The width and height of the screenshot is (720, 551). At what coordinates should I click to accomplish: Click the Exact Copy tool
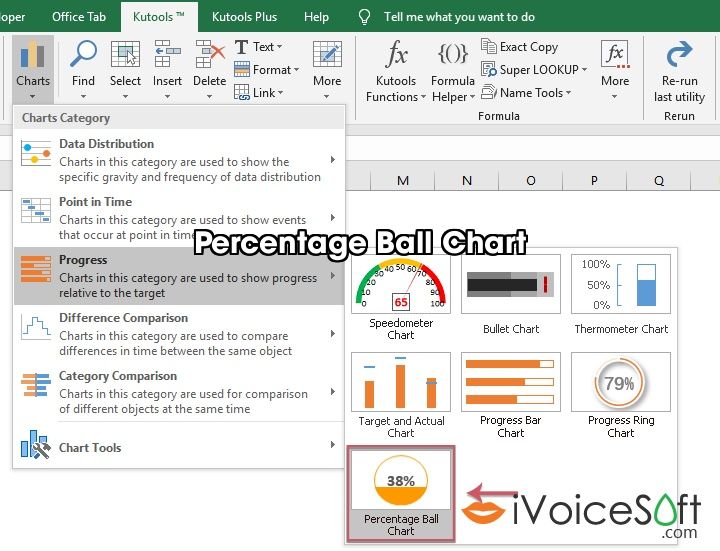click(x=519, y=46)
